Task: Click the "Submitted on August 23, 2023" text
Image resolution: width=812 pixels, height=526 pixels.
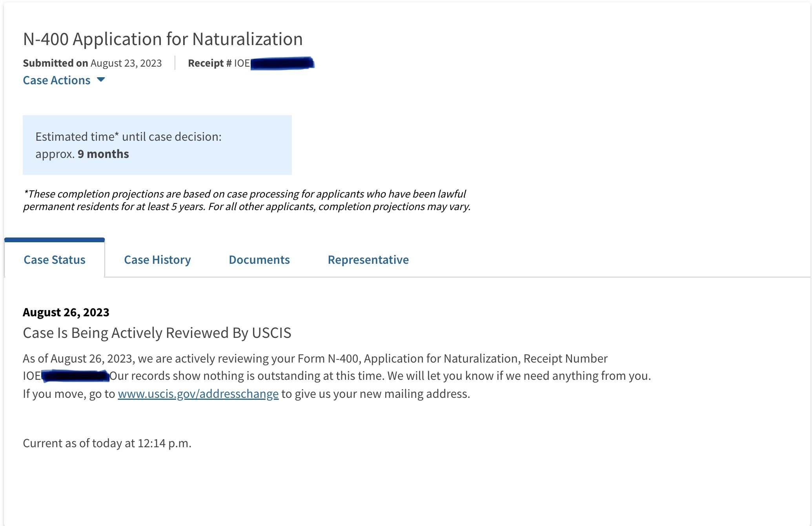Action: coord(92,63)
